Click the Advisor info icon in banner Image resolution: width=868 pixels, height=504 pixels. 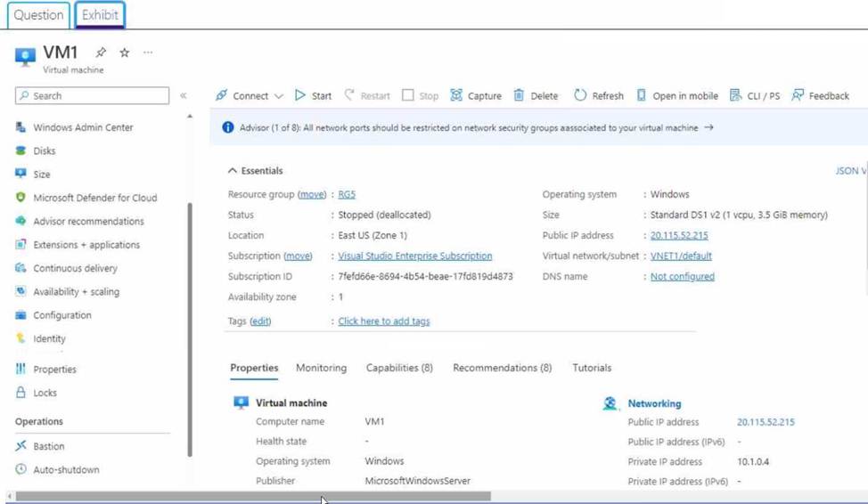(227, 128)
